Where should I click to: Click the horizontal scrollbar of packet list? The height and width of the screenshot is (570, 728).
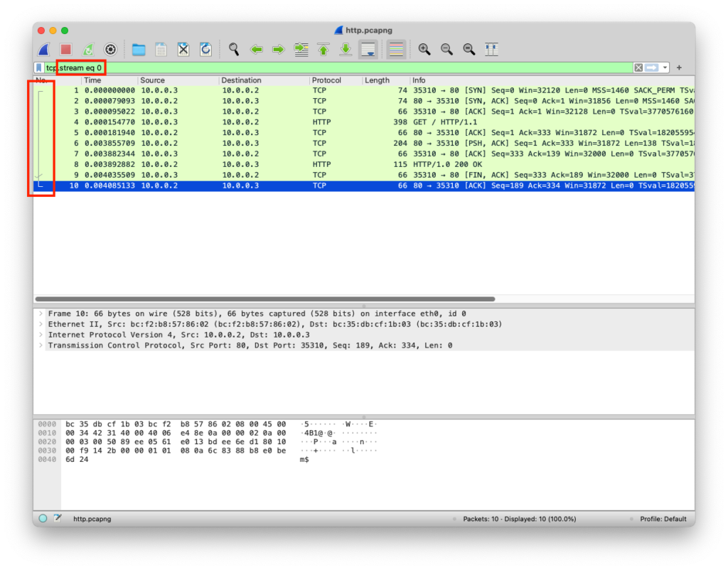click(264, 299)
